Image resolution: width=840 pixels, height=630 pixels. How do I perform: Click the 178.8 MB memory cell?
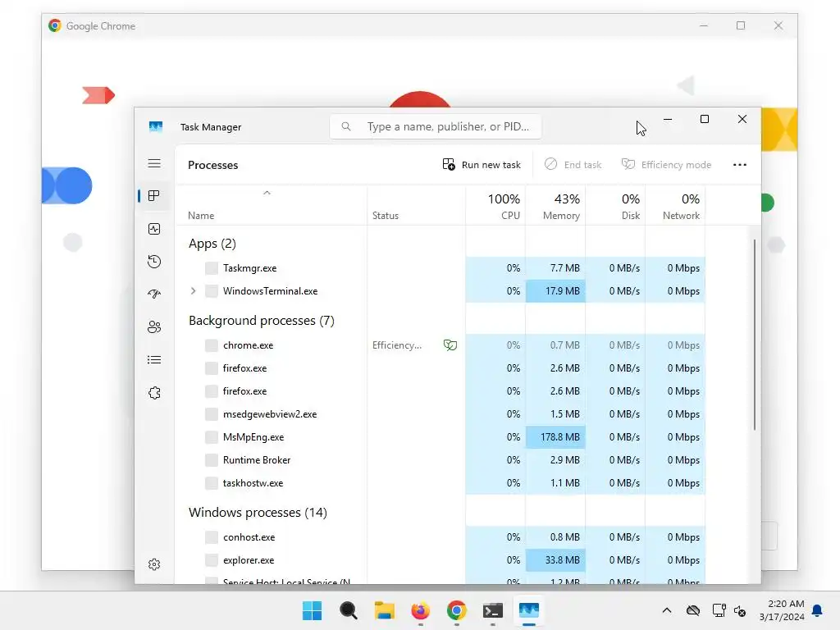(555, 437)
